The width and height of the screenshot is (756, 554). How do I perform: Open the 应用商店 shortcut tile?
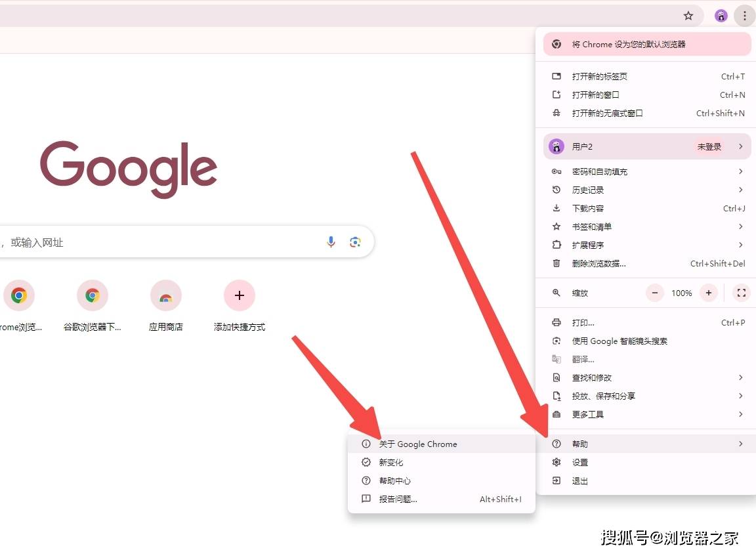tap(166, 306)
